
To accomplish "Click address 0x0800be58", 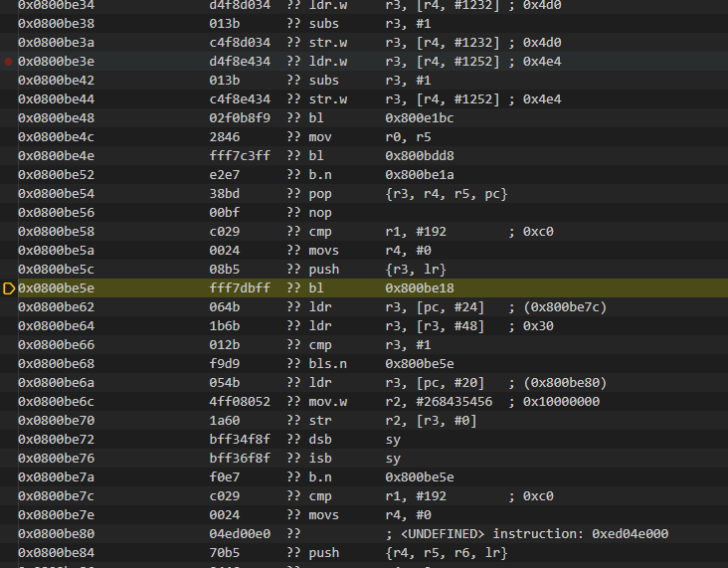I will (56, 232).
